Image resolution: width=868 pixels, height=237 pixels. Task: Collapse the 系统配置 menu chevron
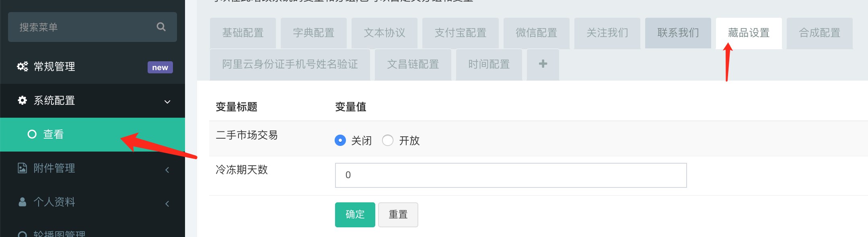pyautogui.click(x=167, y=102)
